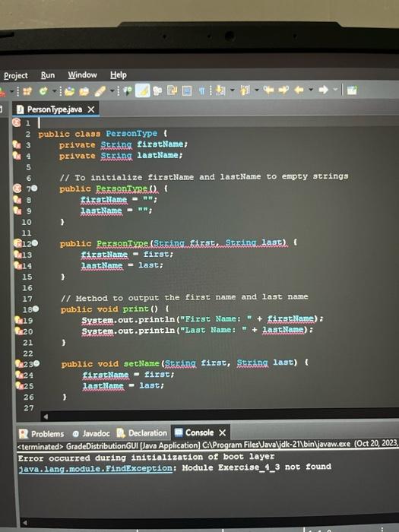This screenshot has height=532, width=399.
Task: Collapse the setName method at line 23
Action: tap(36, 363)
